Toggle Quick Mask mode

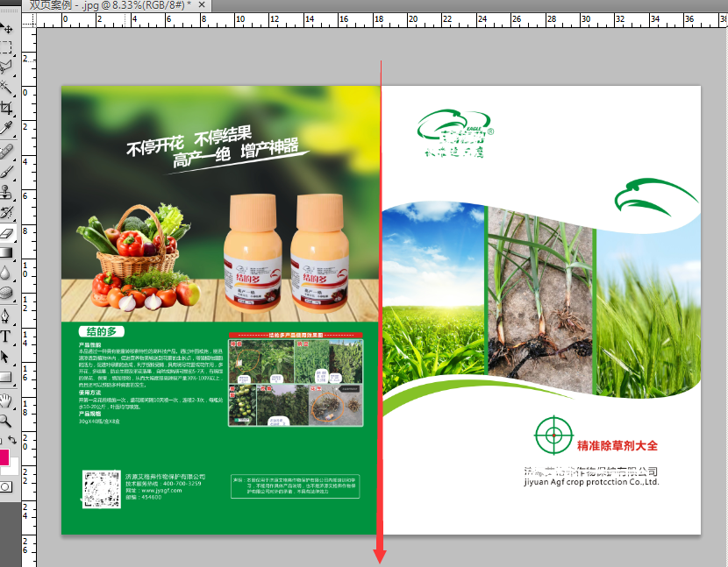(x=6, y=486)
